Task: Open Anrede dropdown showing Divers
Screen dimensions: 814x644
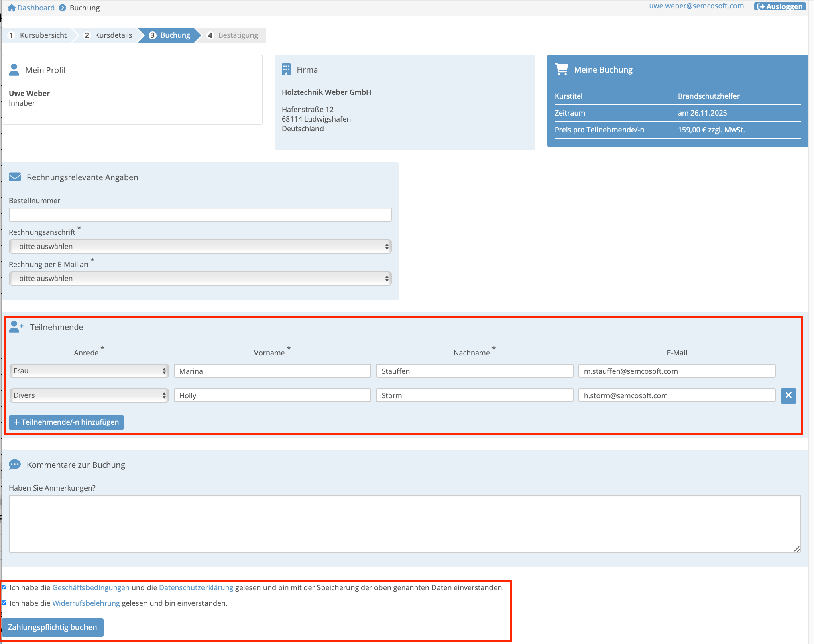Action: (89, 395)
